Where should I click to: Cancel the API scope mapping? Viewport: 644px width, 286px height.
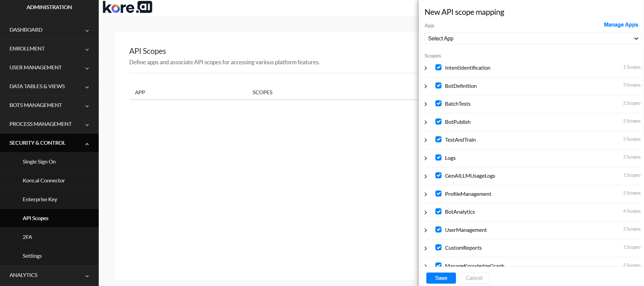[x=474, y=278]
